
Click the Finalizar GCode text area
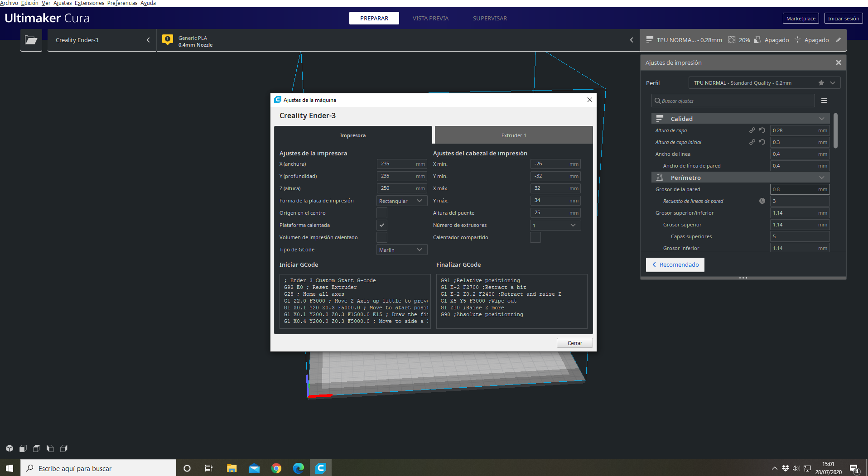pyautogui.click(x=511, y=301)
